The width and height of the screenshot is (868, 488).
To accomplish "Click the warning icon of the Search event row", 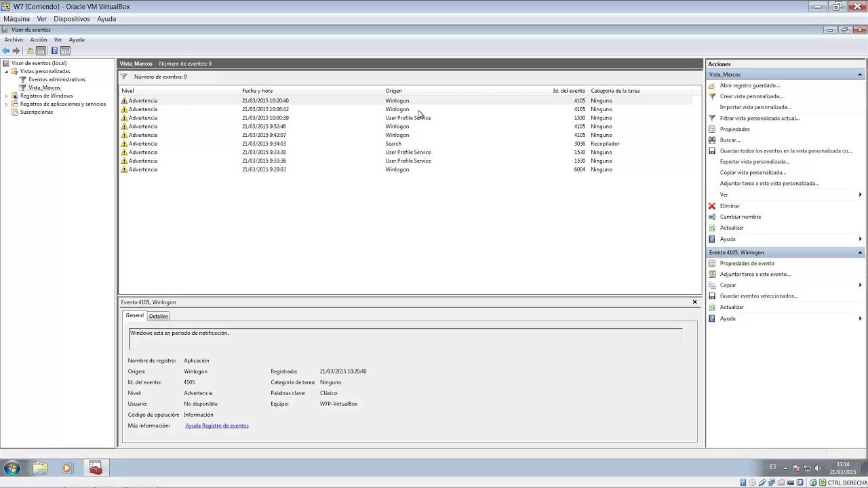I will click(x=124, y=144).
